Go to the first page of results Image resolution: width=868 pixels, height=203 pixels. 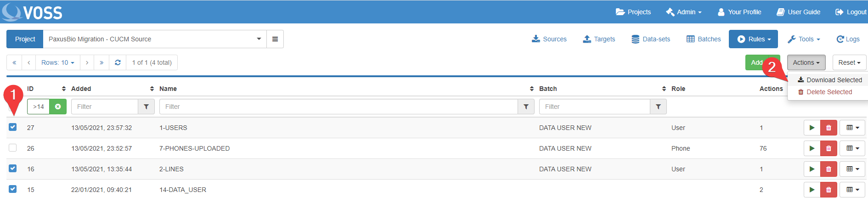point(14,62)
